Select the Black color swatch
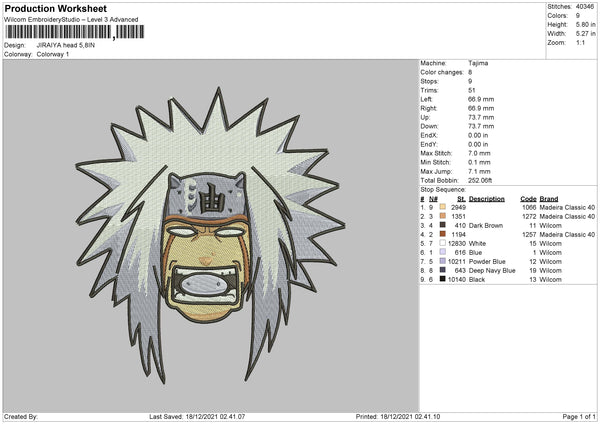 tap(442, 279)
